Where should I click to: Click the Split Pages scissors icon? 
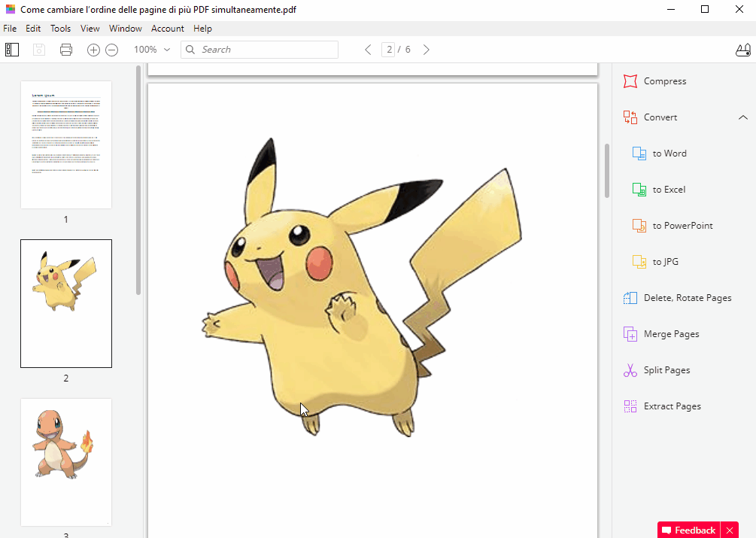630,370
